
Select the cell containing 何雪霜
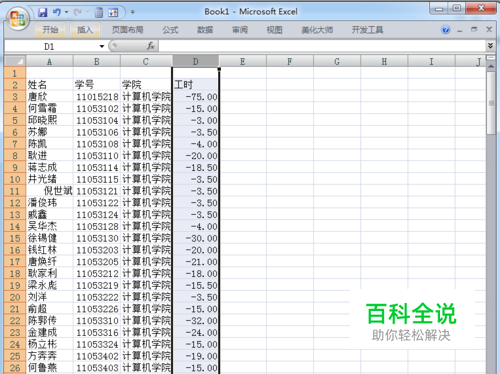(49, 108)
